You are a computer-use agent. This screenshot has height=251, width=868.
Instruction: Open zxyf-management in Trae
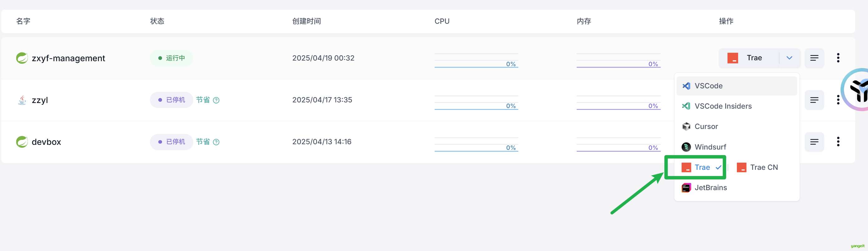[x=749, y=58]
